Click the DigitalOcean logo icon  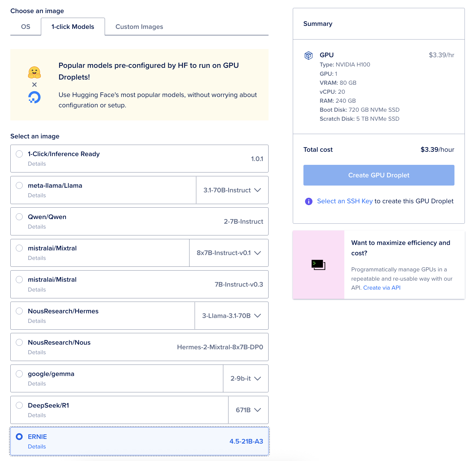tap(34, 97)
